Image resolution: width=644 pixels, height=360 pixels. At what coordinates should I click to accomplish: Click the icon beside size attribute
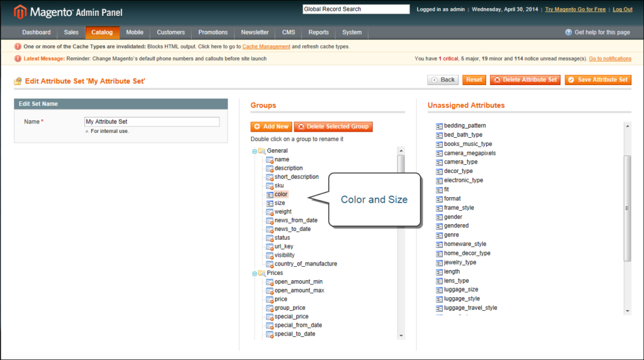(269, 203)
